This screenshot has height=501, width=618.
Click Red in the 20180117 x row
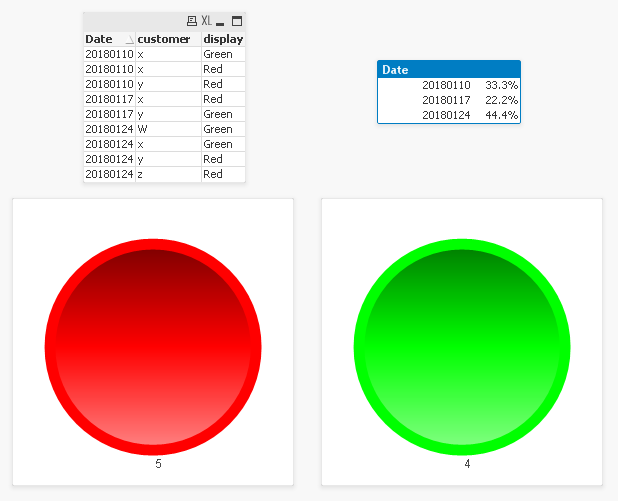pyautogui.click(x=223, y=99)
